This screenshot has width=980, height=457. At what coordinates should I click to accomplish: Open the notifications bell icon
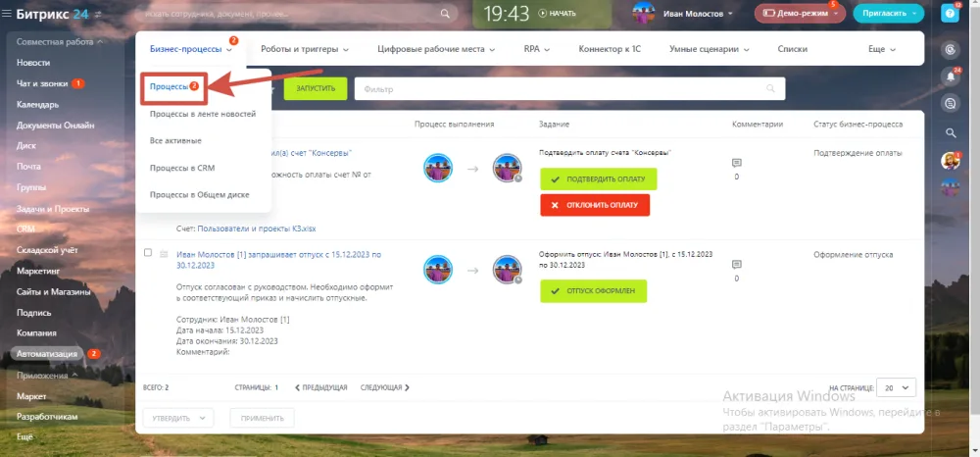(x=950, y=76)
